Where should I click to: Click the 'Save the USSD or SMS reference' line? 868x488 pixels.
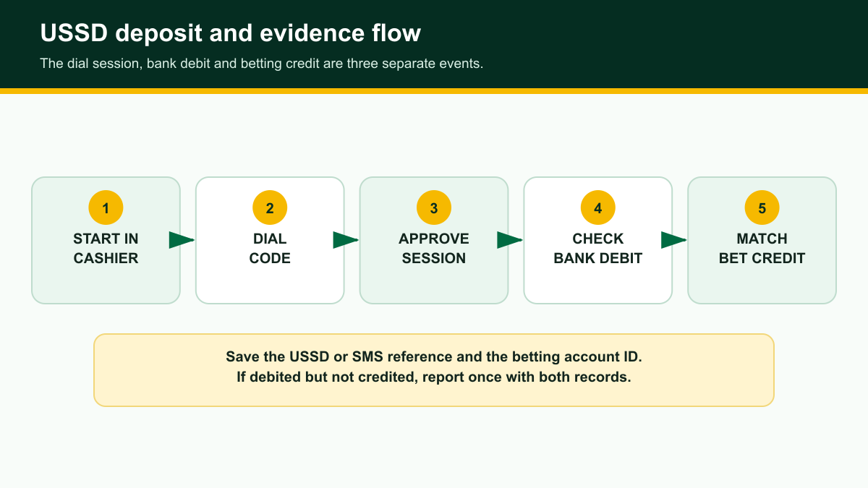pos(434,357)
